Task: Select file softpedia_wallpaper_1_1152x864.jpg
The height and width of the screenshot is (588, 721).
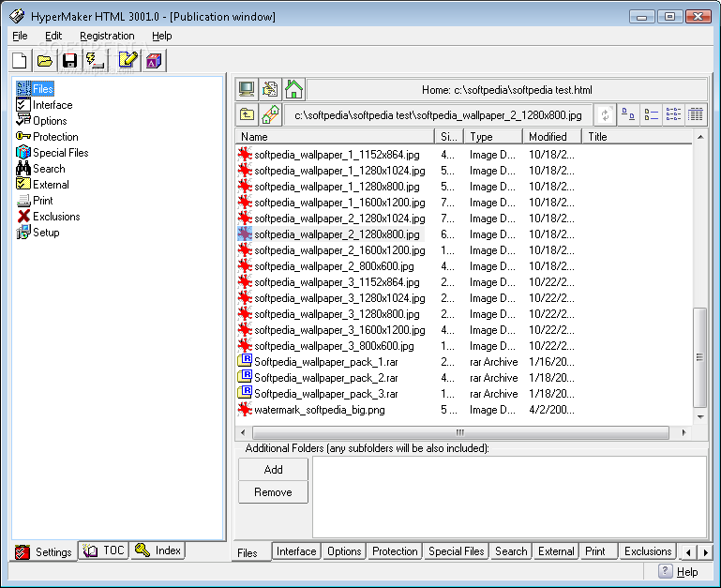Action: (337, 155)
